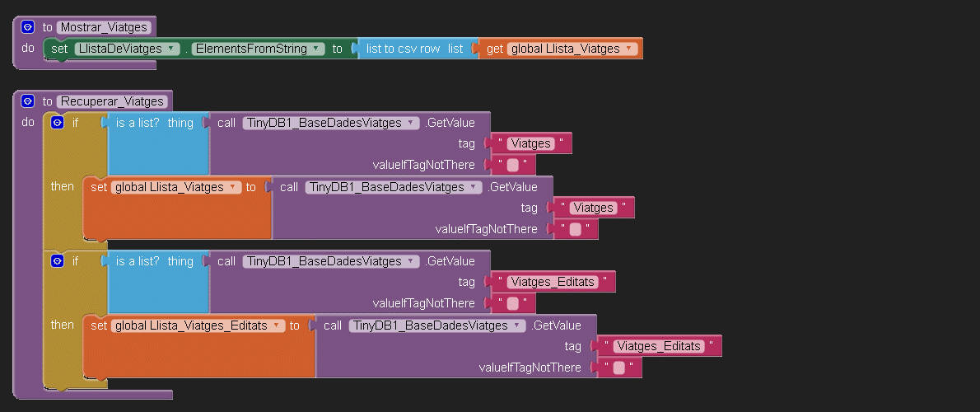
Task: Click the gear icon on the Recuperar_Viatges procedure
Action: click(27, 101)
